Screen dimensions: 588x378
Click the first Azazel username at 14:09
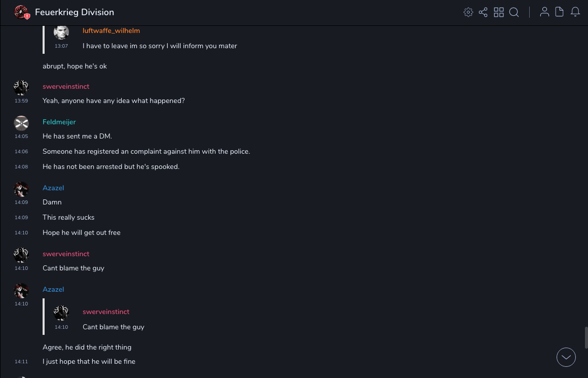(53, 188)
